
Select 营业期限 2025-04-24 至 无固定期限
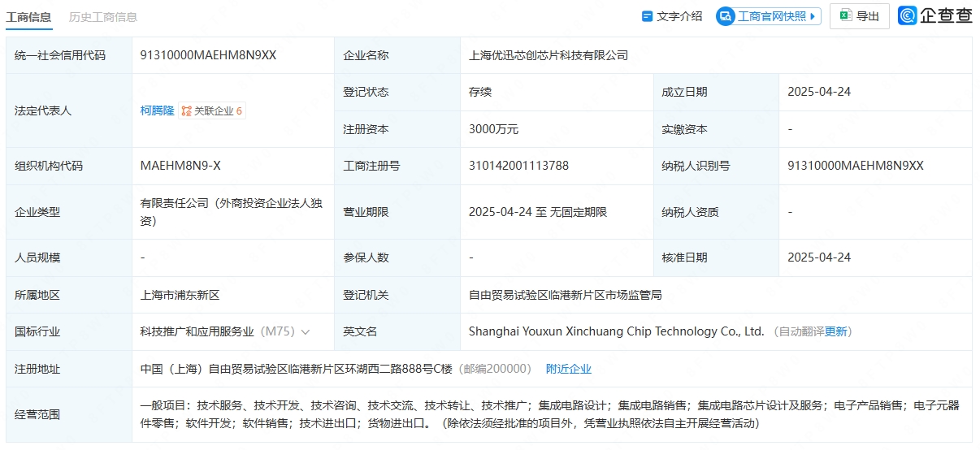coord(538,212)
